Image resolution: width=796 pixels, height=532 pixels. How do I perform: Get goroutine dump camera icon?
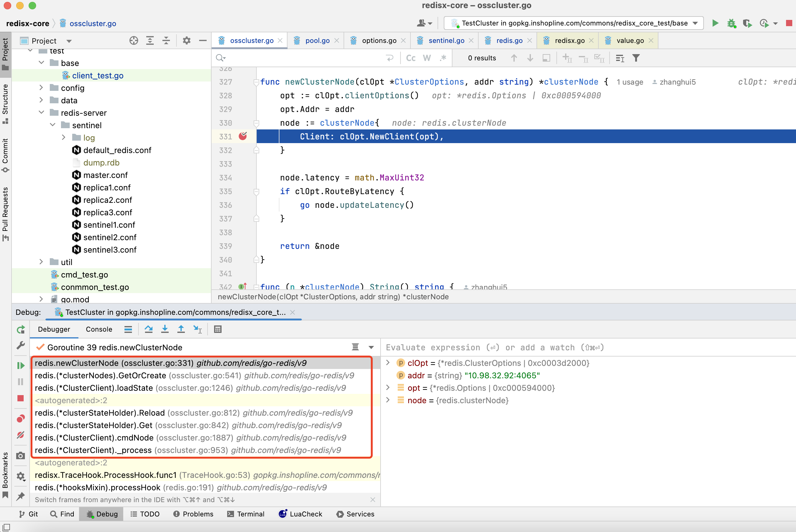tap(21, 456)
